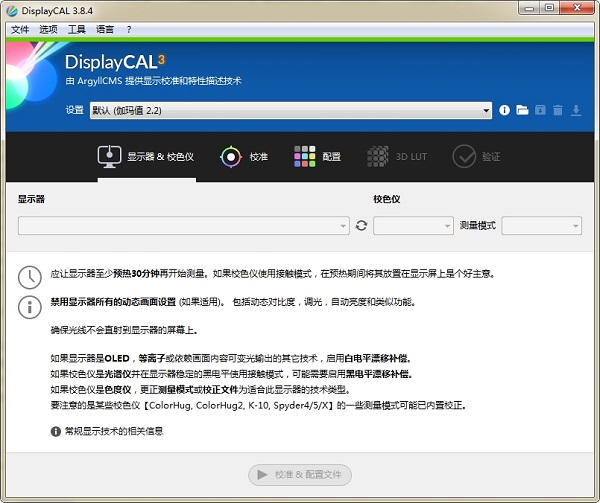Image resolution: width=600 pixels, height=503 pixels.
Task: Refresh the display and instrument list
Action: [361, 226]
